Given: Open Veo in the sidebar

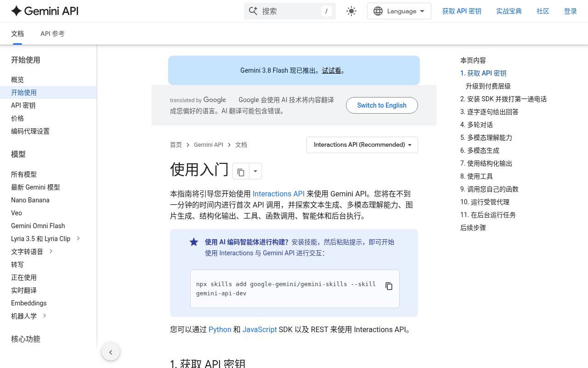Looking at the screenshot, I should (x=17, y=213).
